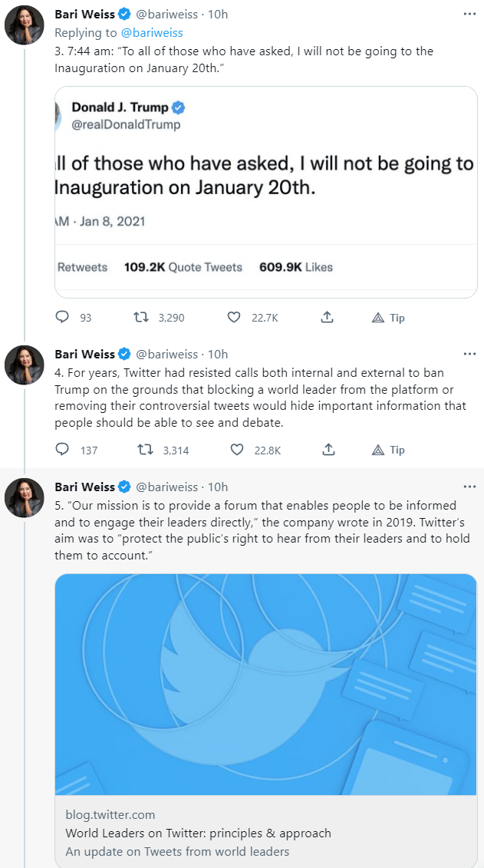This screenshot has width=484, height=868.
Task: Click Bari Weiss profile picture on tweet 5
Action: 25,498
